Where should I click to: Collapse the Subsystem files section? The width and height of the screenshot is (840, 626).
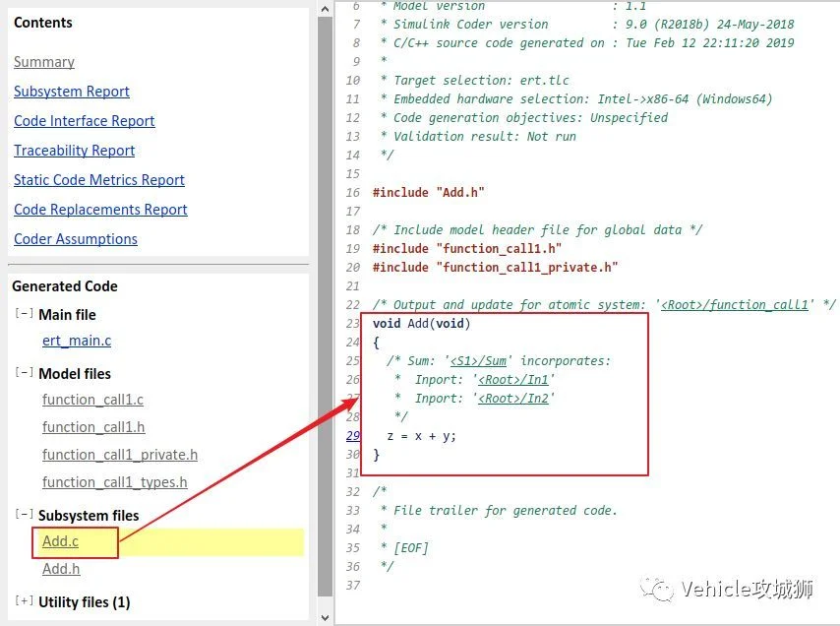25,514
